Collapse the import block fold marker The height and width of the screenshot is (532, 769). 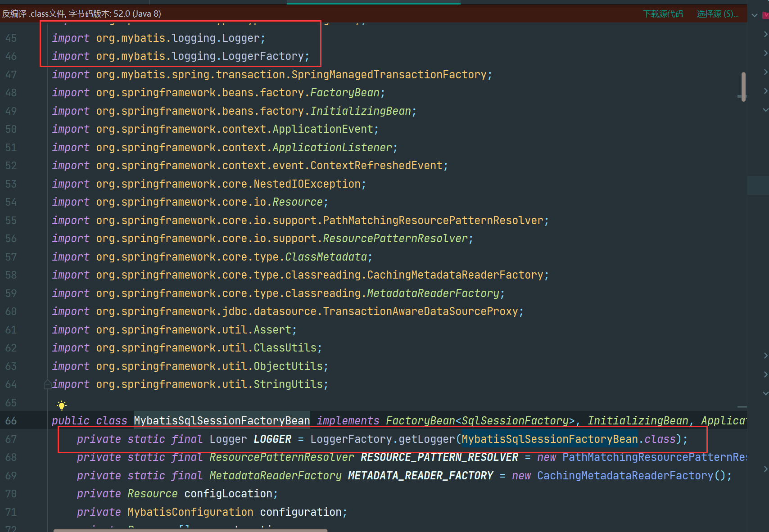[47, 384]
